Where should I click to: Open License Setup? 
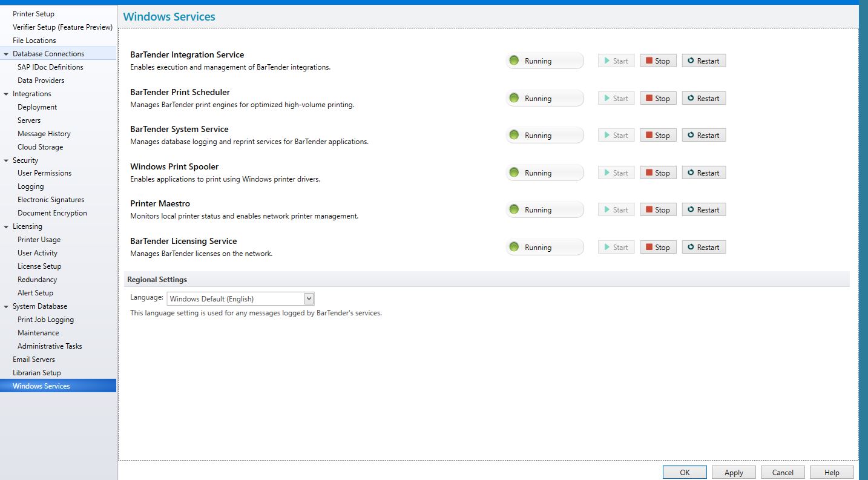tap(39, 266)
